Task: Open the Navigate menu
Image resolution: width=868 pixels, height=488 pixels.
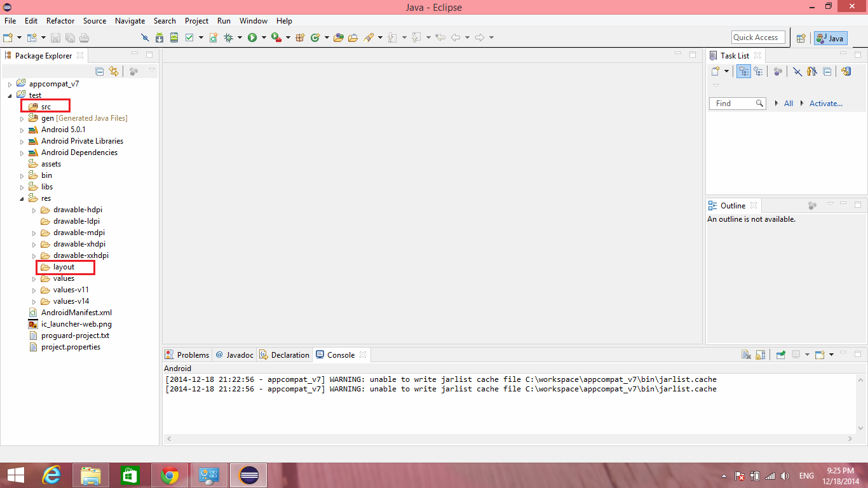Action: pyautogui.click(x=130, y=21)
